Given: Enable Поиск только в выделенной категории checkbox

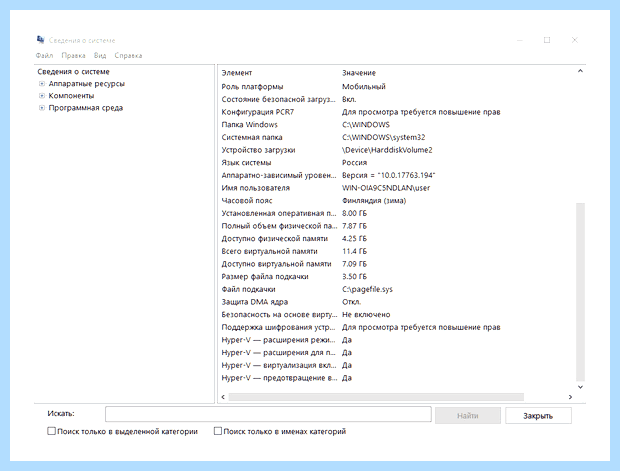Looking at the screenshot, I should pyautogui.click(x=51, y=431).
